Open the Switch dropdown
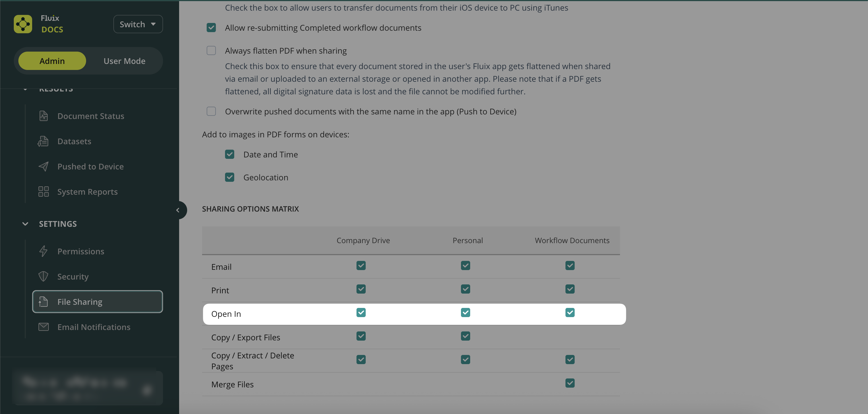This screenshot has height=414, width=868. [x=138, y=24]
